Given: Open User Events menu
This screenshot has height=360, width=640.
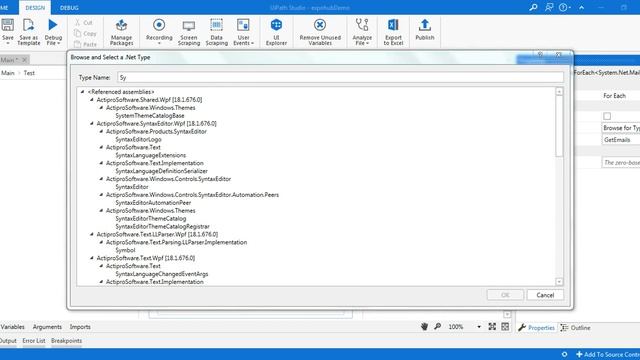Looking at the screenshot, I should click(x=243, y=32).
